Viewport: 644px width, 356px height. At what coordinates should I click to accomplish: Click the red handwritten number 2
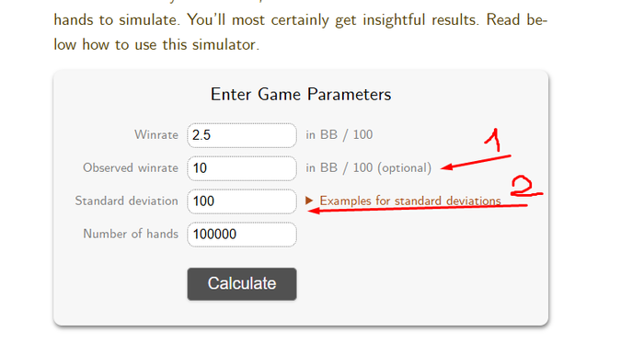click(x=526, y=187)
